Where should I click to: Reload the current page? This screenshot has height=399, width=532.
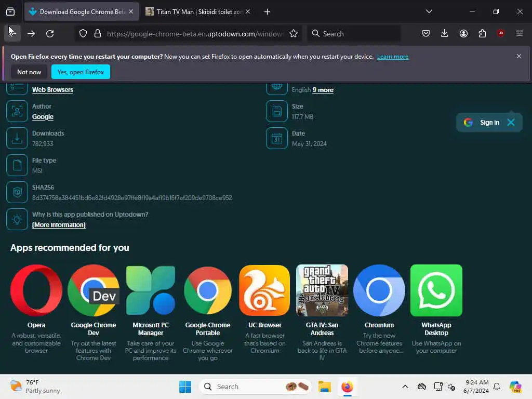50,34
